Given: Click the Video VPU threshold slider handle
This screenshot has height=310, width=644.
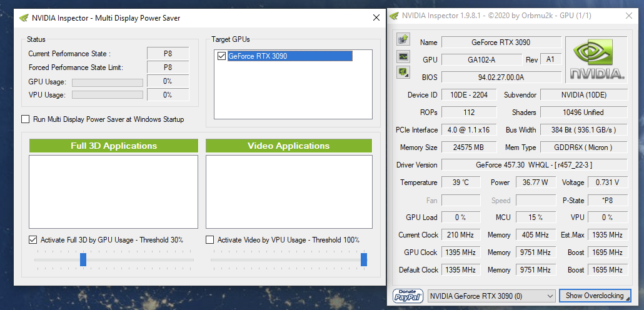Looking at the screenshot, I should [x=364, y=259].
